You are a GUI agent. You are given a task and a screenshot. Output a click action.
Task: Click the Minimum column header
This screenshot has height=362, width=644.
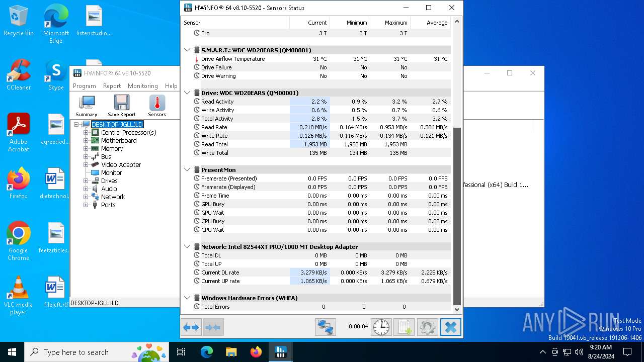350,23
